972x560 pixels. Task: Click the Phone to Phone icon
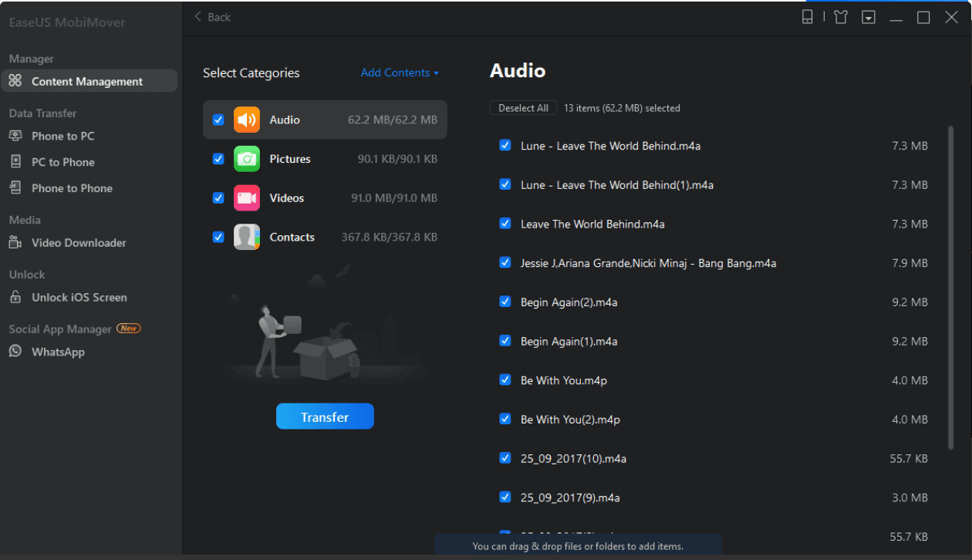pyautogui.click(x=15, y=188)
